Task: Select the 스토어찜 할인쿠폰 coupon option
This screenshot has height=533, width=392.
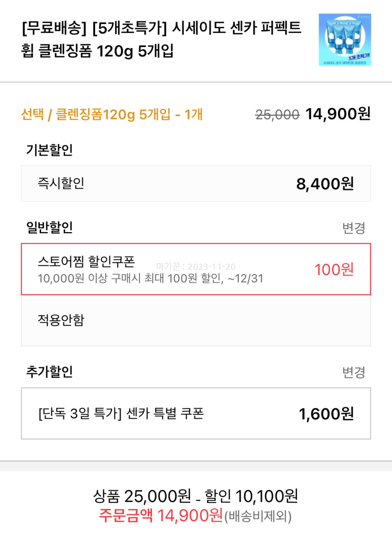Action: click(x=86, y=262)
